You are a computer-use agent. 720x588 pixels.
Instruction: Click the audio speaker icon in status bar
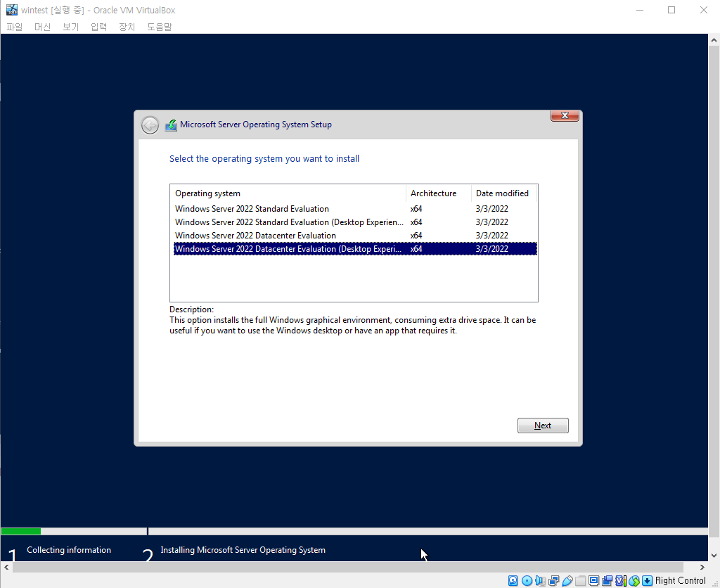(540, 581)
